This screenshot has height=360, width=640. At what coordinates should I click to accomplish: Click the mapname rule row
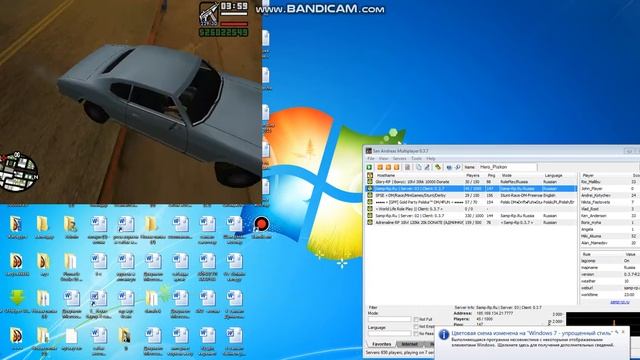click(x=610, y=267)
